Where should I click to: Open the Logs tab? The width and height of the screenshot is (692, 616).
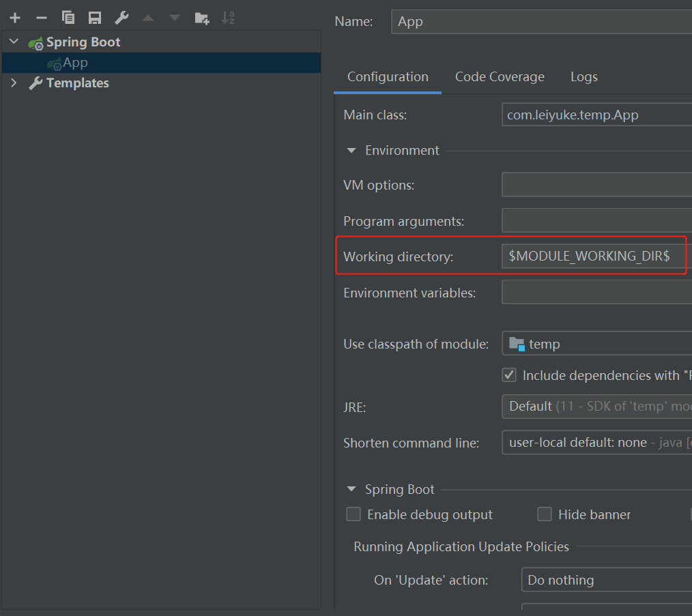pyautogui.click(x=583, y=77)
